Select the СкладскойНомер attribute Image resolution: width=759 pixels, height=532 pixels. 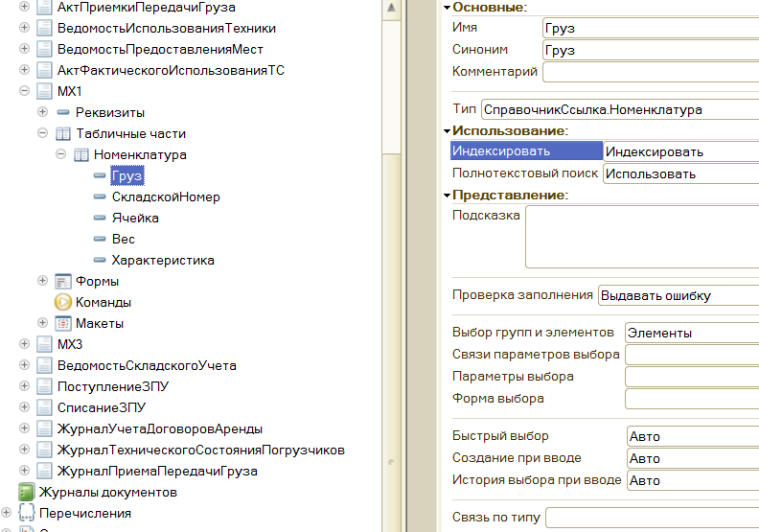pyautogui.click(x=166, y=197)
